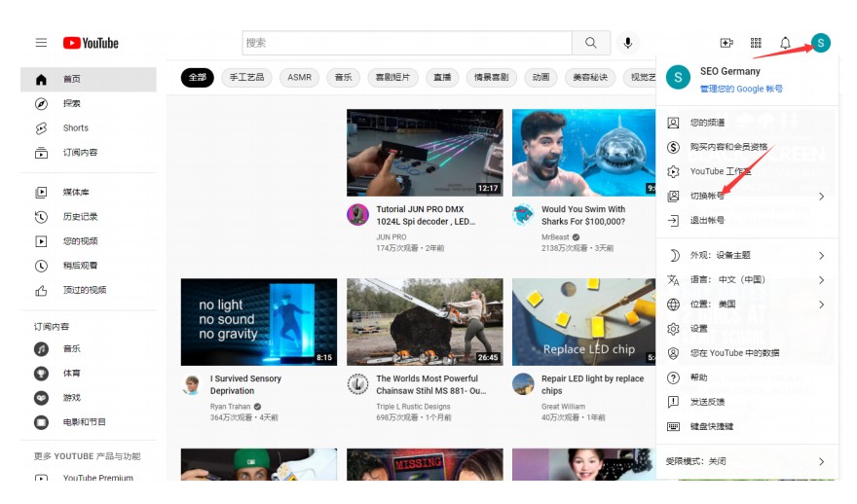Image resolution: width=857 pixels, height=504 pixels.
Task: Open YouTube Premium in sidebar
Action: coord(89,478)
